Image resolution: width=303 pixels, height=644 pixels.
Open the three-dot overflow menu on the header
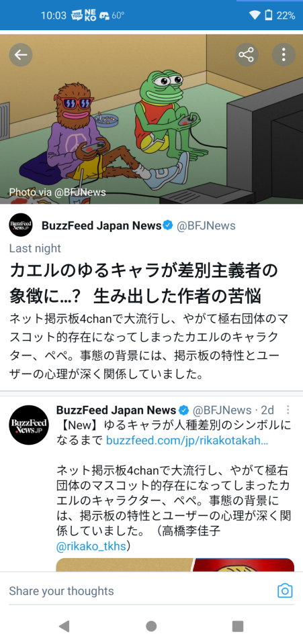pos(284,55)
